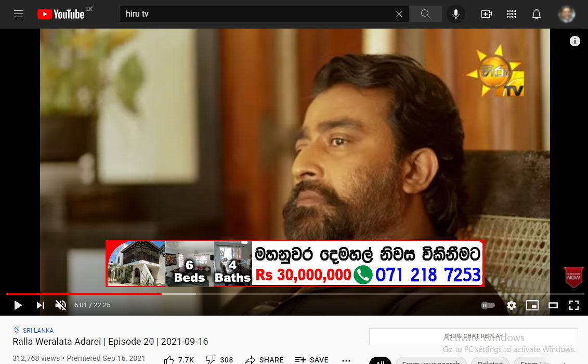
Task: Open the Create video icon
Action: click(487, 14)
